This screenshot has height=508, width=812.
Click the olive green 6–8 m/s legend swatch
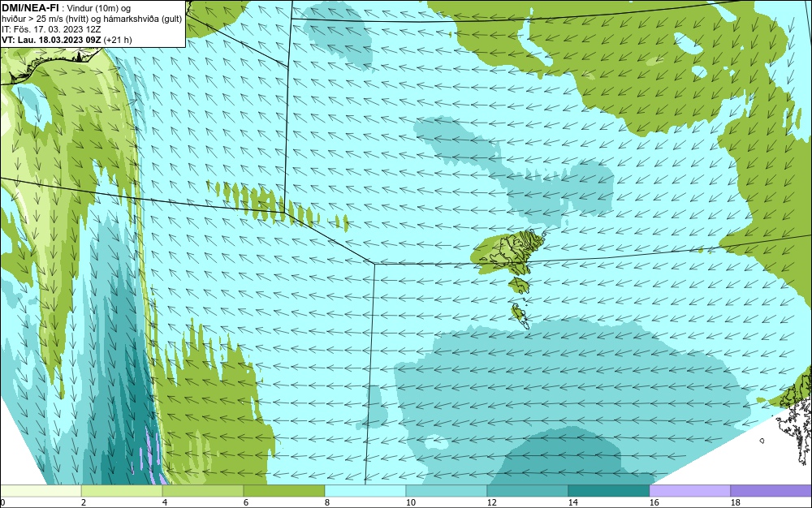pyautogui.click(x=284, y=491)
